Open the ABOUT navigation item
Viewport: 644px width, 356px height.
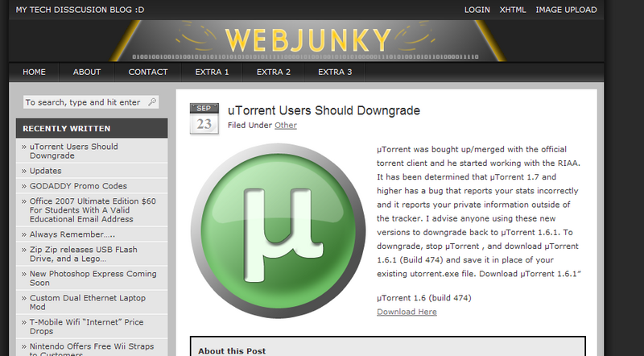(x=87, y=72)
